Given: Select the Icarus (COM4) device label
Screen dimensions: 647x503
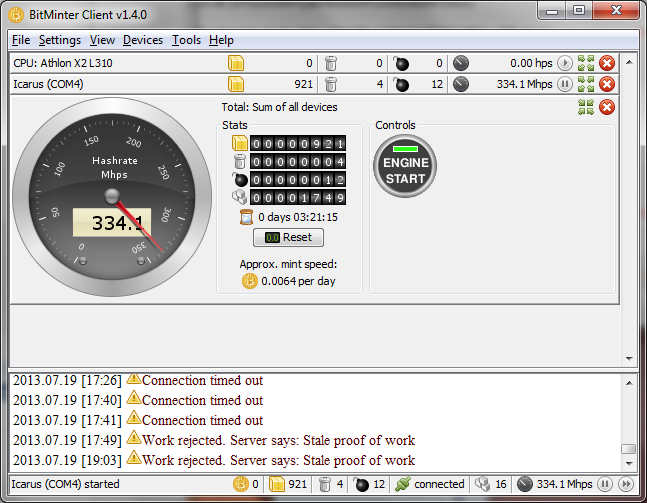Looking at the screenshot, I should coord(48,84).
